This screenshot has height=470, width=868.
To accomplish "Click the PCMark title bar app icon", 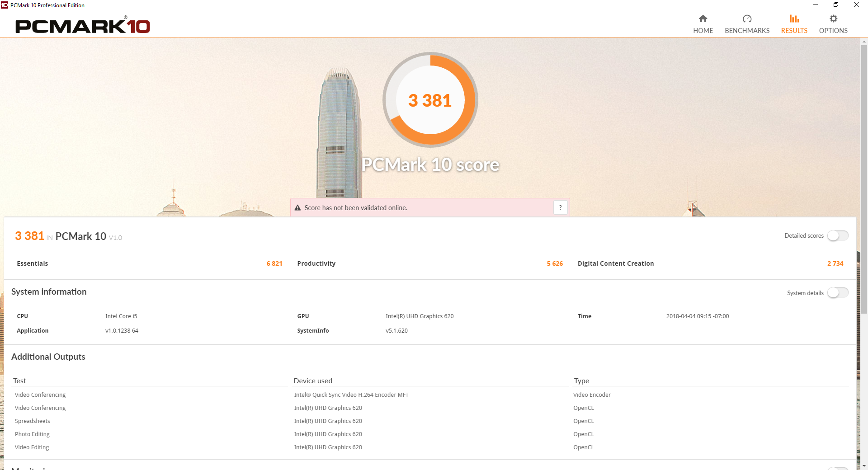I will coord(5,5).
